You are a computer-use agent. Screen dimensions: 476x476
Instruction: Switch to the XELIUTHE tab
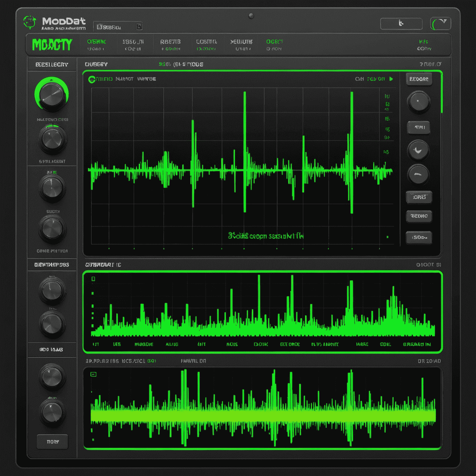(242, 45)
